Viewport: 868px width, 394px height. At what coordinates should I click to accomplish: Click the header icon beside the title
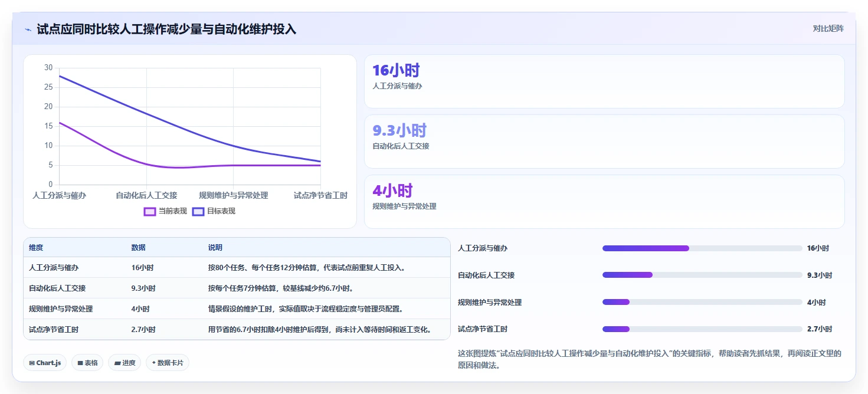28,29
